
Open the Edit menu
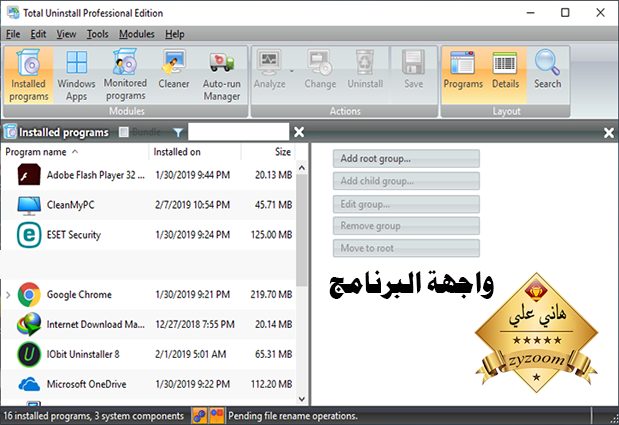[x=38, y=34]
